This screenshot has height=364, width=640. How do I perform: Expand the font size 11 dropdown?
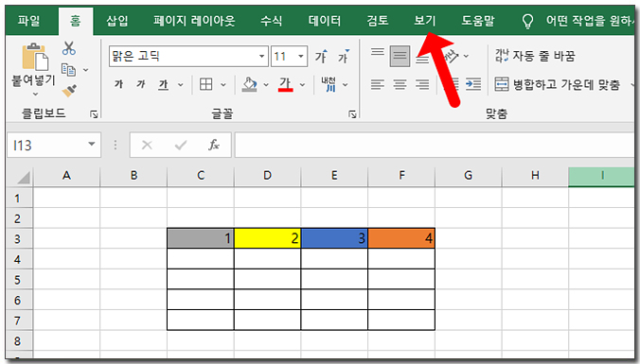[x=301, y=56]
